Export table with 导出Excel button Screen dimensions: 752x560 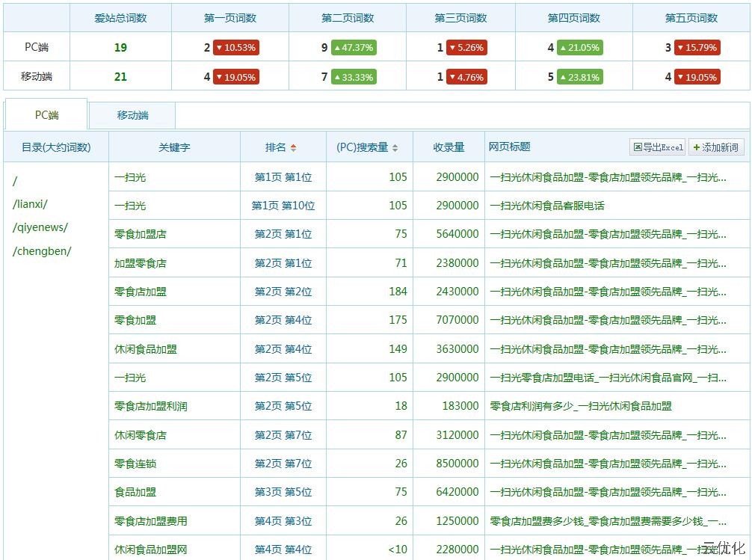pyautogui.click(x=658, y=147)
